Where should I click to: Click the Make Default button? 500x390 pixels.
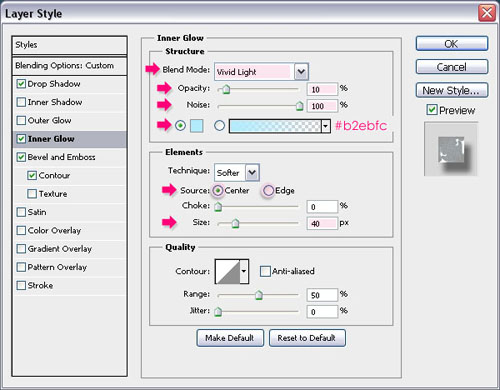click(x=230, y=338)
